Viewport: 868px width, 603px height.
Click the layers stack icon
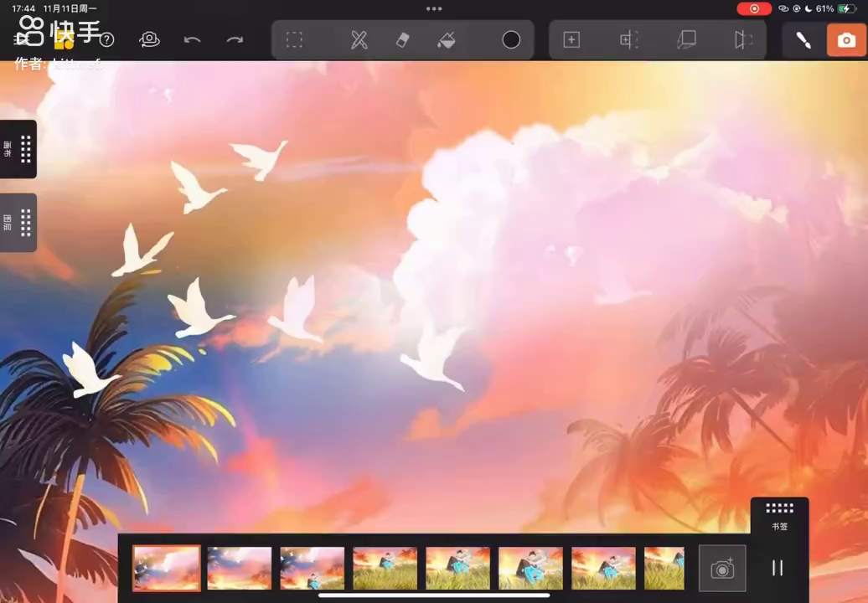point(686,40)
